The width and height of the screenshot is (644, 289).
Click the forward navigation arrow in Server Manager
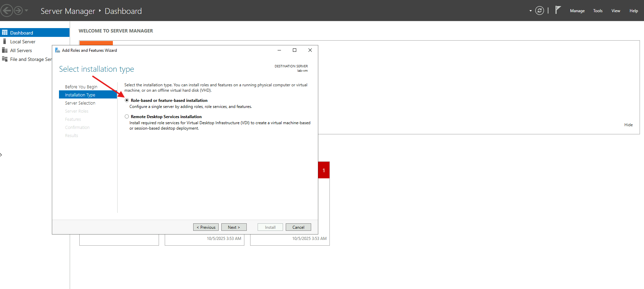coord(18,10)
